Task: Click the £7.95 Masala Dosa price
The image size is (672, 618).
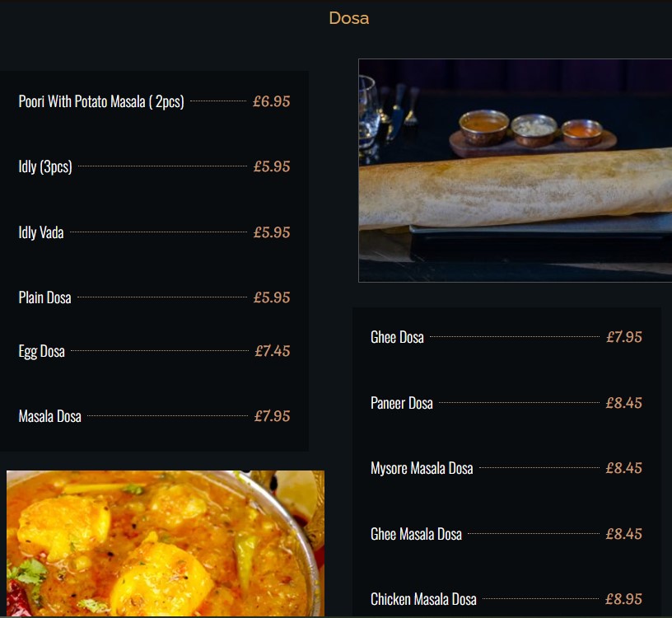Action: 272,416
